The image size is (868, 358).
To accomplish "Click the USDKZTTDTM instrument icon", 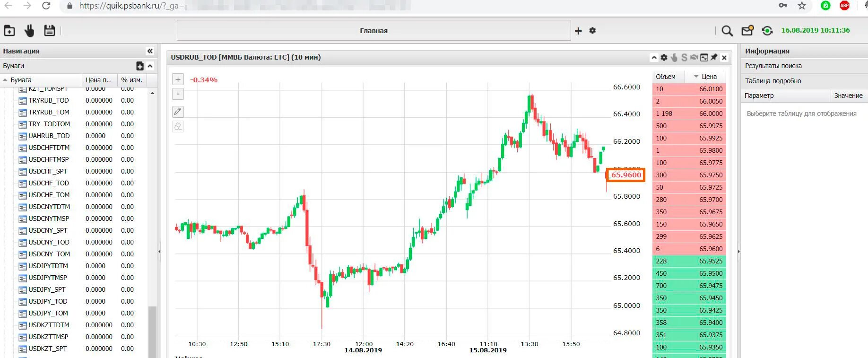I will tap(22, 325).
